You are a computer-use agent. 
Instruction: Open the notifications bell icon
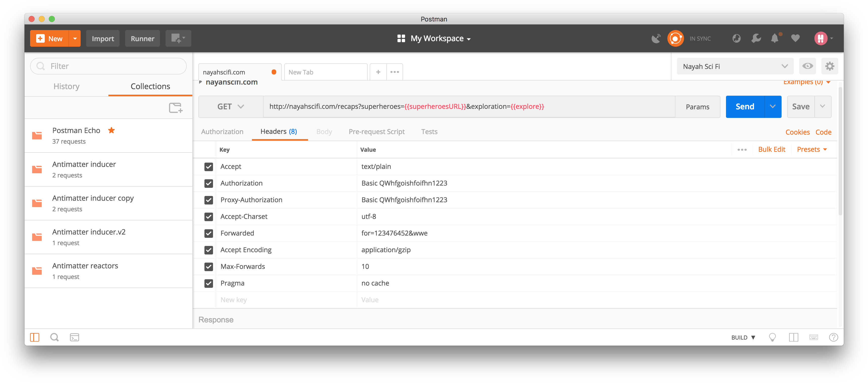tap(775, 39)
